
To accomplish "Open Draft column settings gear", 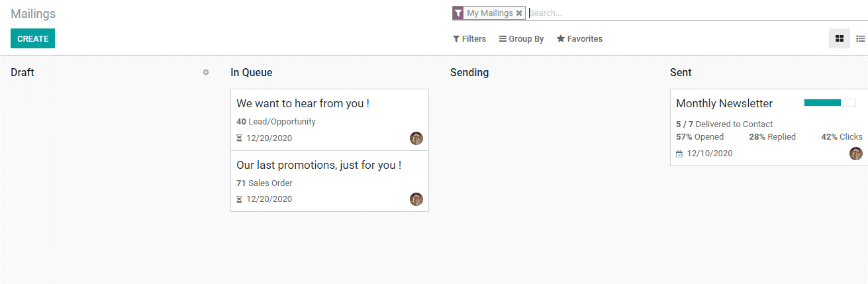I will point(206,72).
